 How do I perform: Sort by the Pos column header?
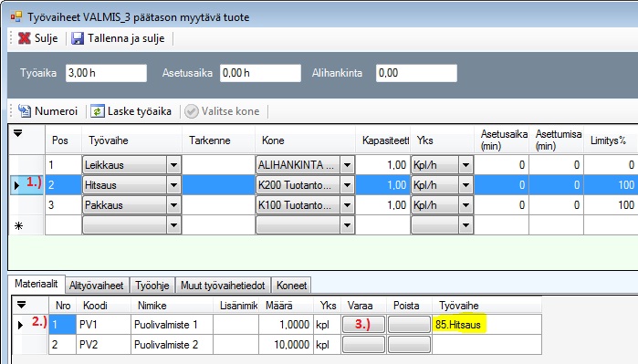63,140
